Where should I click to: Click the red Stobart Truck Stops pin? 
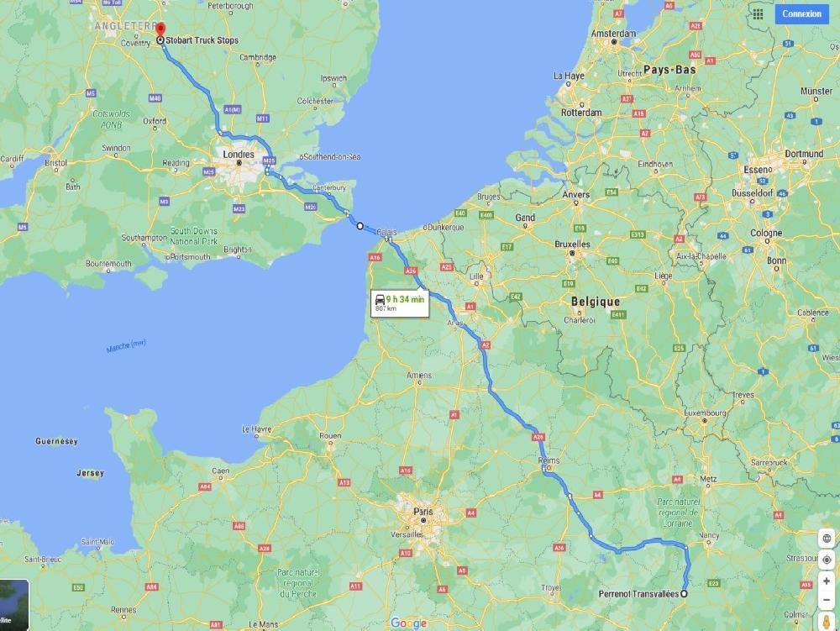tap(160, 30)
